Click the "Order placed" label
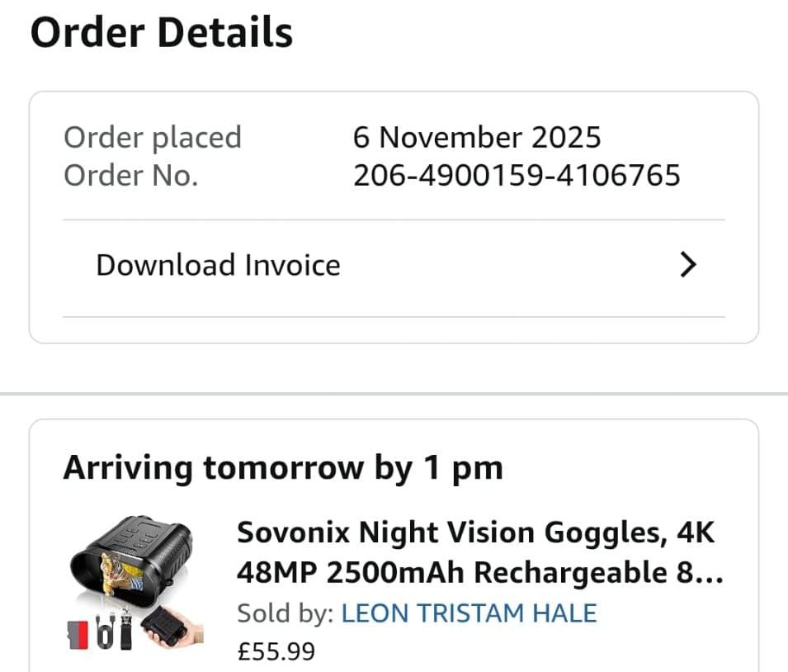The width and height of the screenshot is (788, 672). click(x=152, y=137)
